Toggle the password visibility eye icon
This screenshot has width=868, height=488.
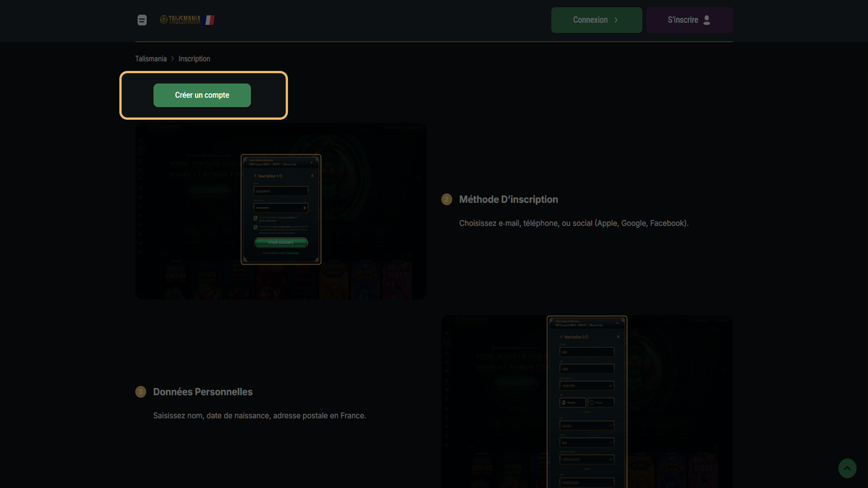coord(305,208)
